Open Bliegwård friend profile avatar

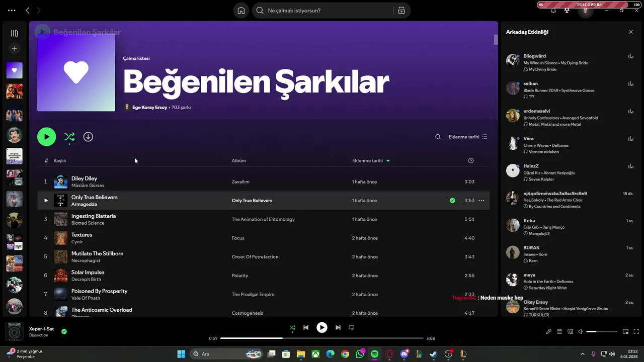coord(513,61)
